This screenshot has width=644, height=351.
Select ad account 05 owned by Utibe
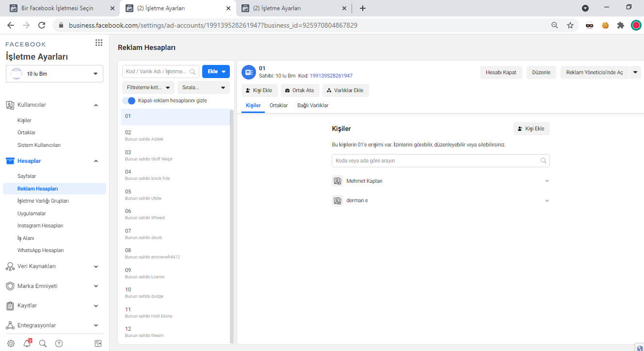pos(176,194)
